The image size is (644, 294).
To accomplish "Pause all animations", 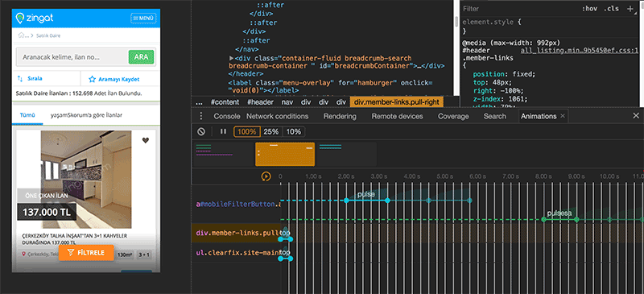I will (223, 131).
